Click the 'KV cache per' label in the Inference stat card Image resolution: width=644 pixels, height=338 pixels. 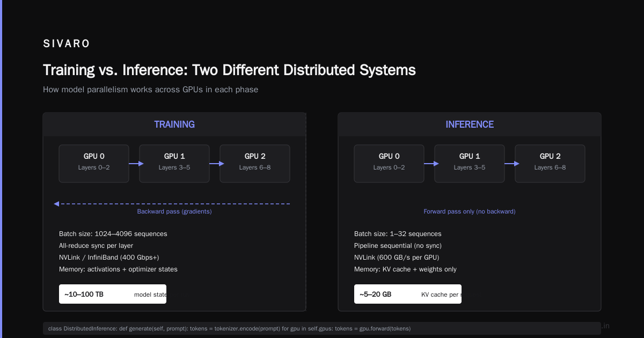coord(441,295)
